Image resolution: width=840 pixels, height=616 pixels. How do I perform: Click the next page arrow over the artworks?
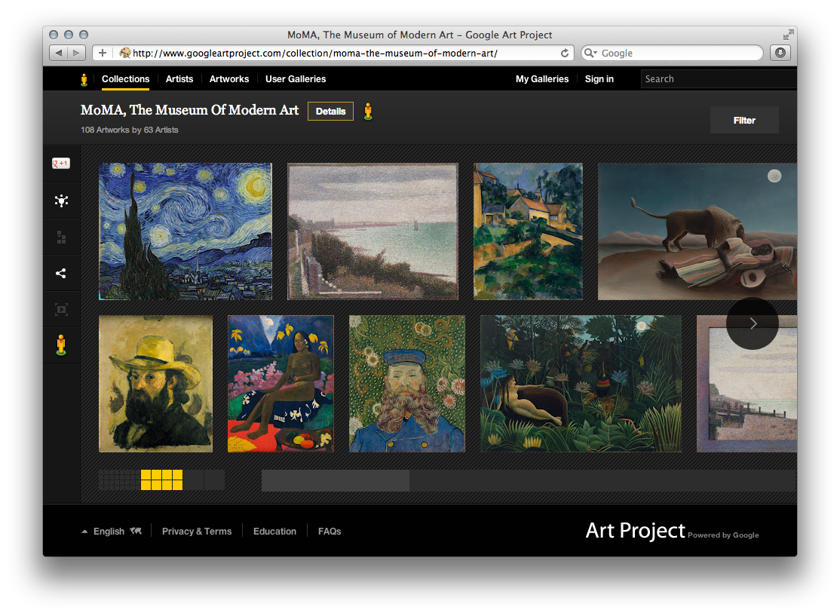(752, 323)
